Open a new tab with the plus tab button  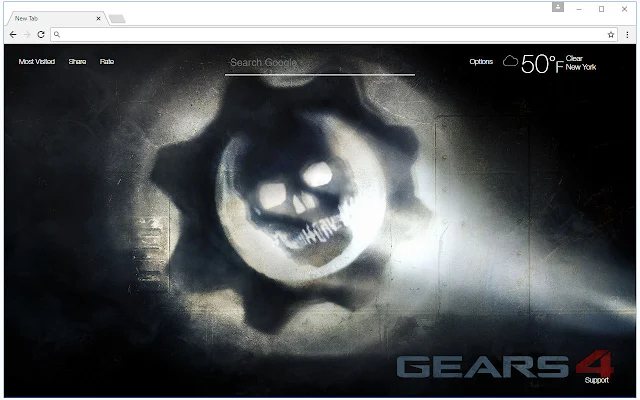point(117,19)
